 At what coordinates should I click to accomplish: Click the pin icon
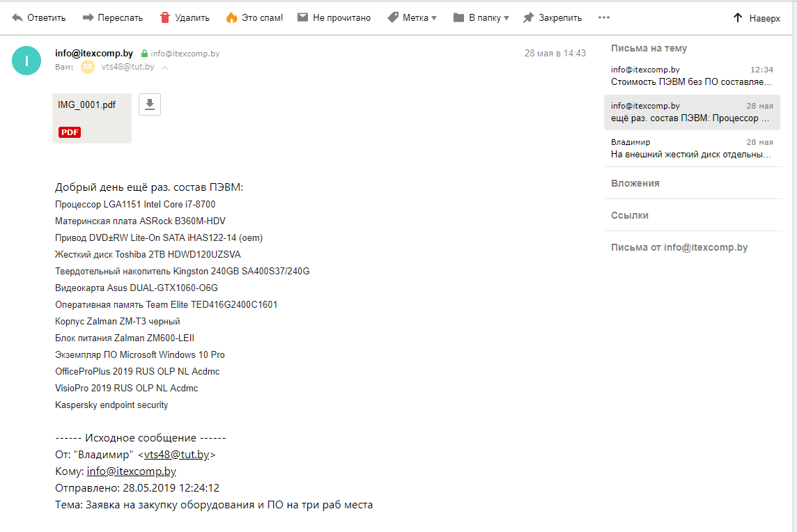click(x=529, y=18)
